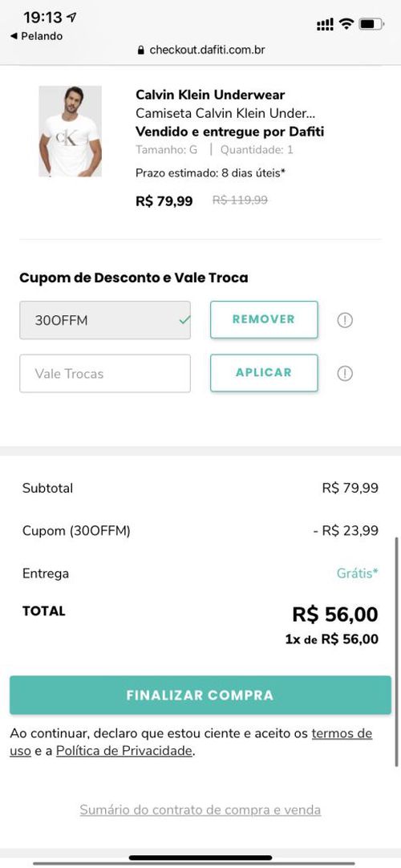This screenshot has width=401, height=868.
Task: Tap the 30OFFM coupon code field
Action: click(x=105, y=320)
